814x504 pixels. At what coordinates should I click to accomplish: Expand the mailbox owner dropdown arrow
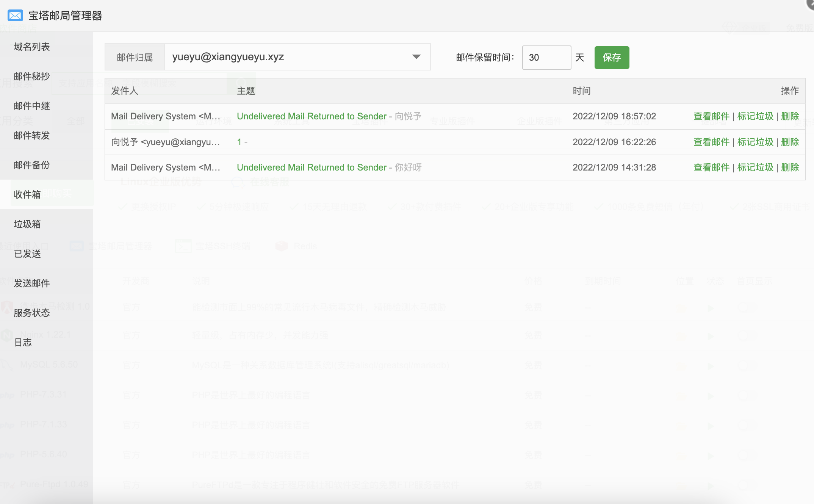click(416, 57)
